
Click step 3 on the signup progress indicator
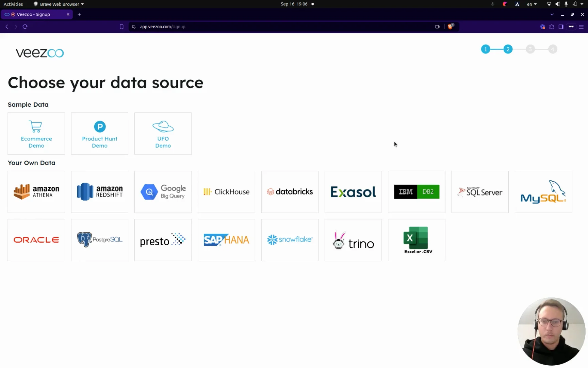point(530,49)
